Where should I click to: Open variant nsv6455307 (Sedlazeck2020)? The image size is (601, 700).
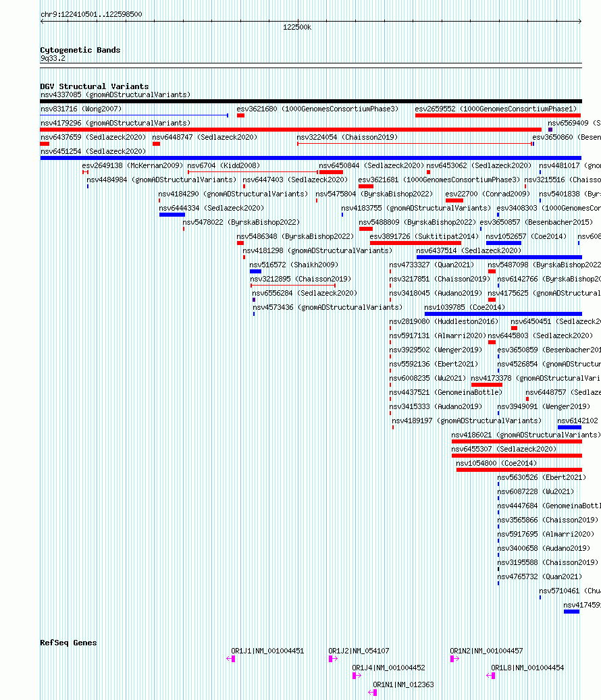tap(504, 449)
